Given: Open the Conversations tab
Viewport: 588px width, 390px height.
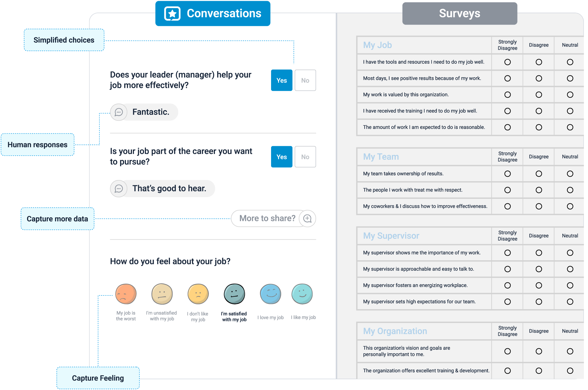Looking at the screenshot, I should (213, 14).
